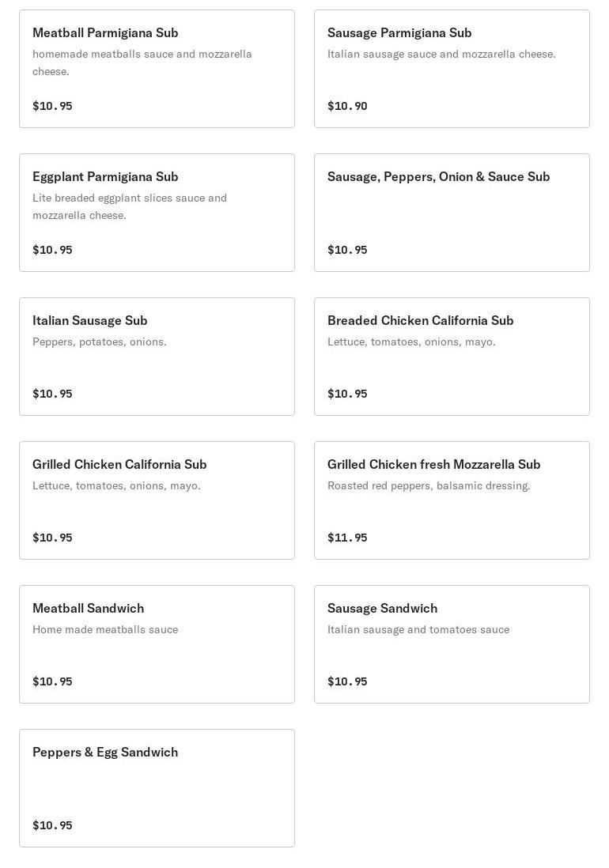The image size is (609, 868).
Task: Open the Italian Sausage Sub card
Action: (157, 357)
